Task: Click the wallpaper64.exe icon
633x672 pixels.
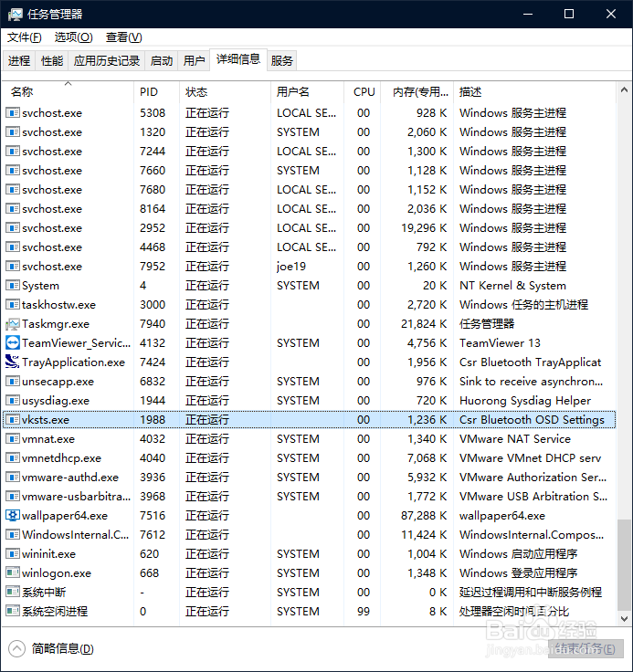Action: coord(13,516)
